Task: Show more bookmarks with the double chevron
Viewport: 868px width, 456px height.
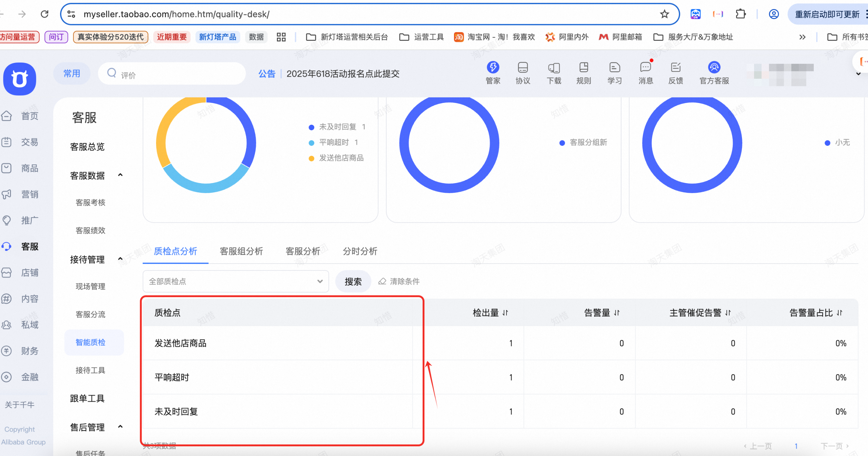Action: pos(802,37)
